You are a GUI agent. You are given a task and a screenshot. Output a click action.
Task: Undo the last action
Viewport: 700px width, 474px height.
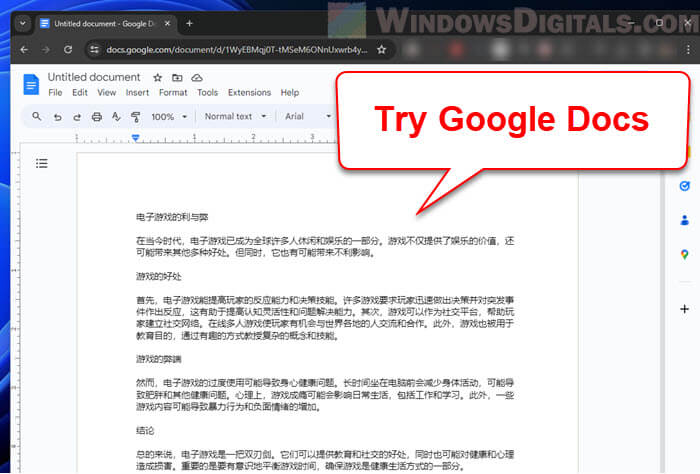58,117
